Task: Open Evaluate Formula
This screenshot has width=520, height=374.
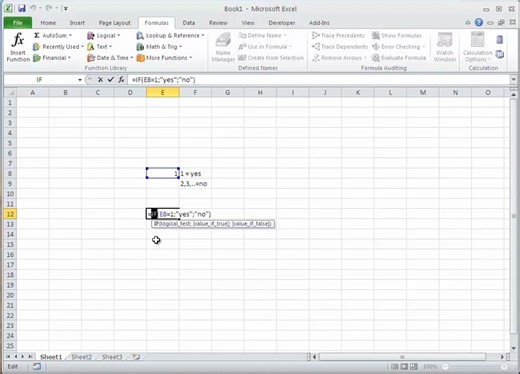Action: coord(399,58)
